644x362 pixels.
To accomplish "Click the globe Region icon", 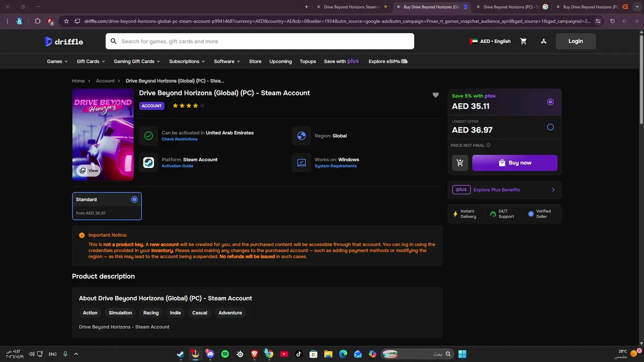I will pos(301,136).
